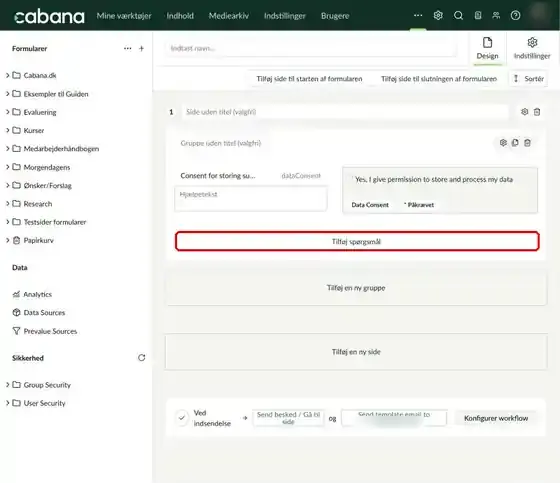Viewport: 560px width, 483px height.
Task: Select the Consent for storing question label
Action: pyautogui.click(x=218, y=175)
